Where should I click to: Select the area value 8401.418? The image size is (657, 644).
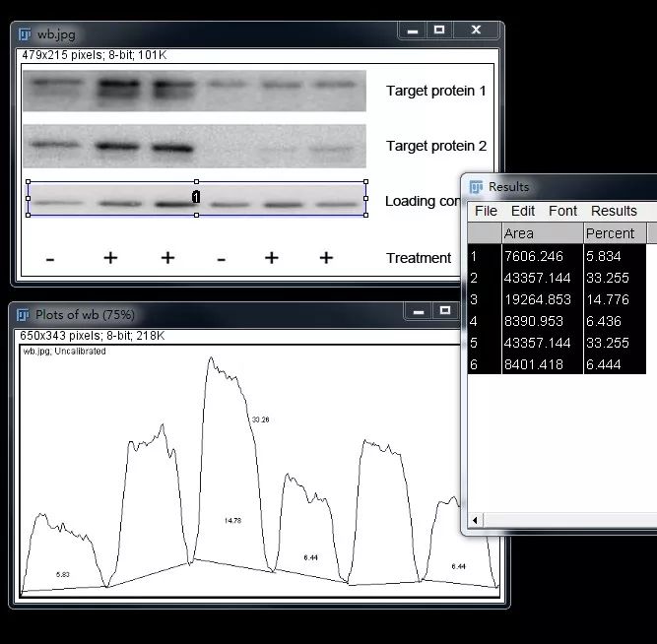(x=534, y=364)
